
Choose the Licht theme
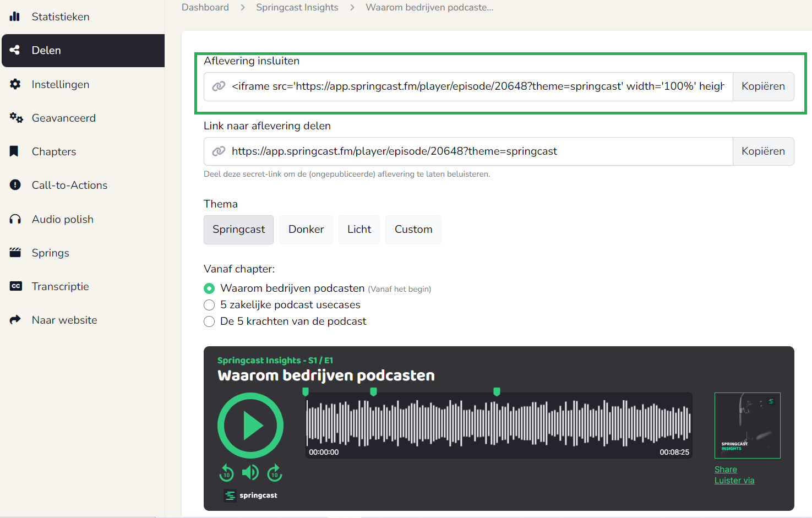click(359, 230)
